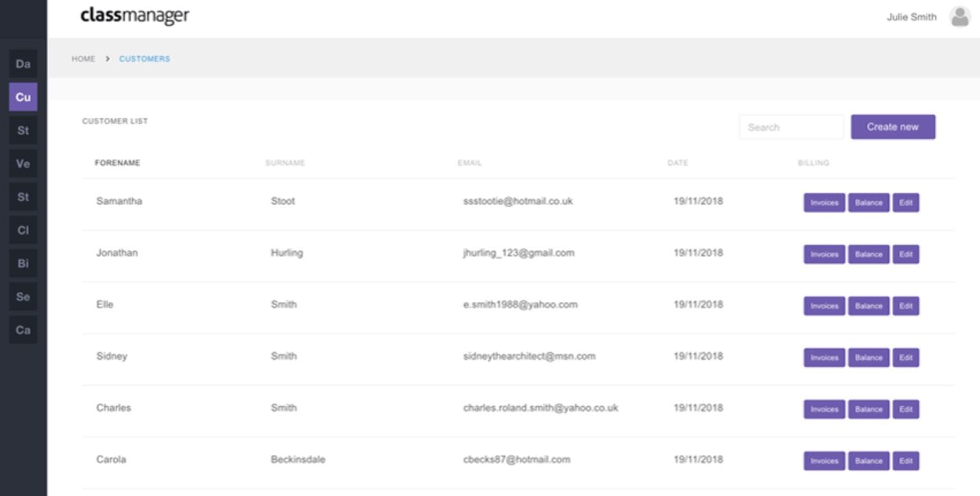The width and height of the screenshot is (980, 496).
Task: Open Invoices for Carola Beckinsdale
Action: (824, 460)
